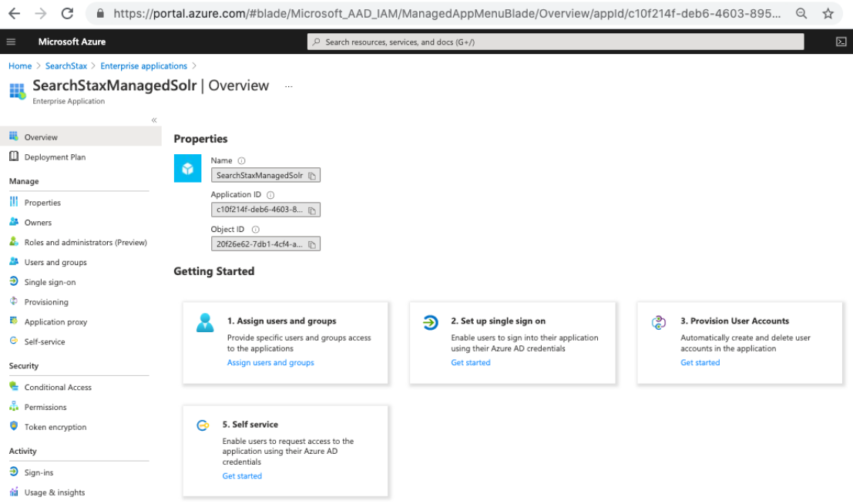Bookmark this page with the star icon

828,14
